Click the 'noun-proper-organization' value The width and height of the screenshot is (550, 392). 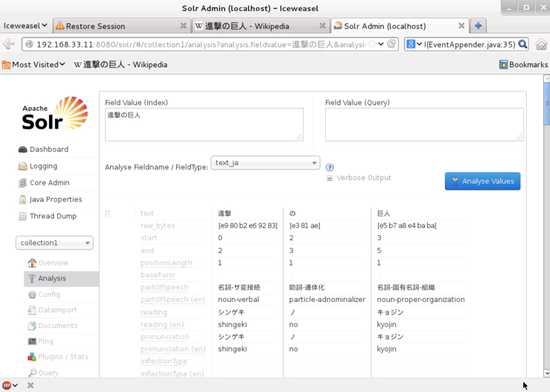[x=421, y=299]
